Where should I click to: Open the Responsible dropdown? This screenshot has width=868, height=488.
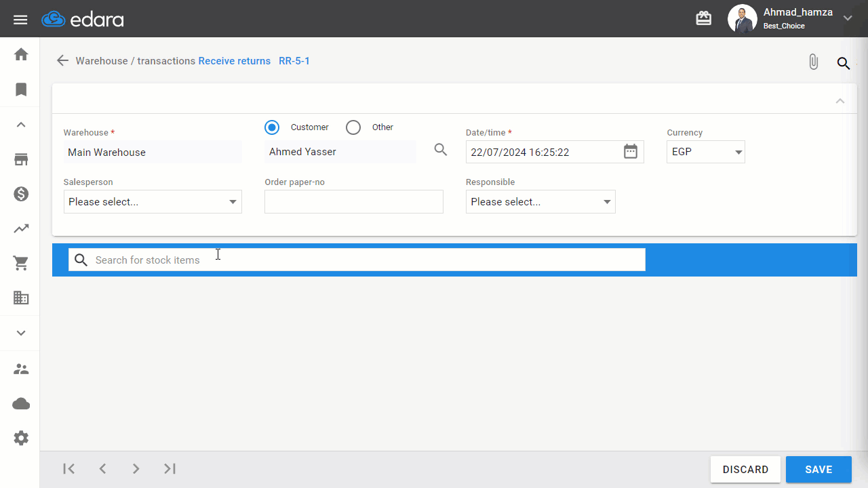coord(540,202)
